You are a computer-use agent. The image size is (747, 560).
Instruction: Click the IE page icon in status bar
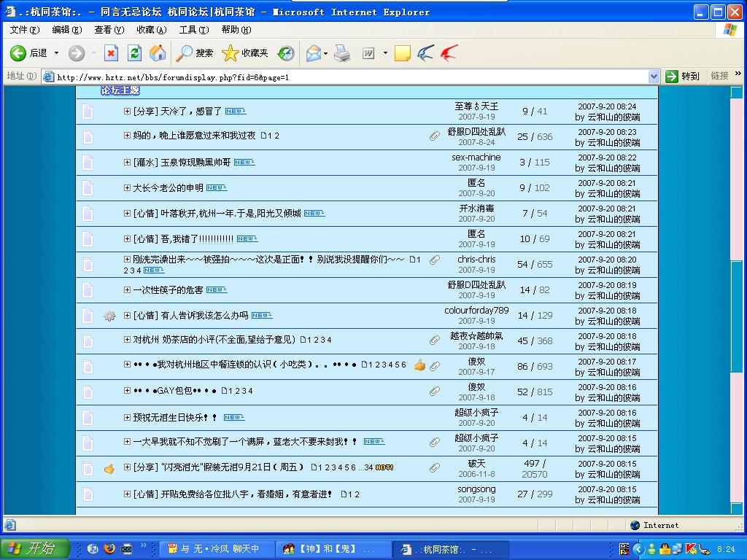[x=9, y=525]
